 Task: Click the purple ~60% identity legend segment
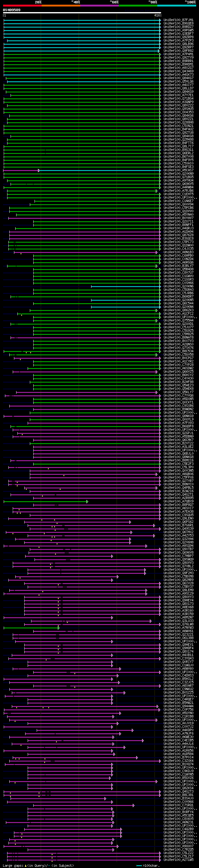tap(100, 6)
